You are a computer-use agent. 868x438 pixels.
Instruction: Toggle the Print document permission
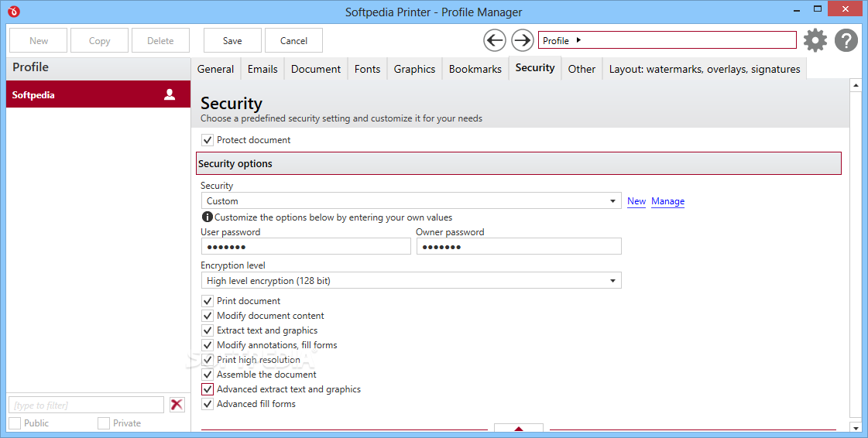click(x=207, y=301)
